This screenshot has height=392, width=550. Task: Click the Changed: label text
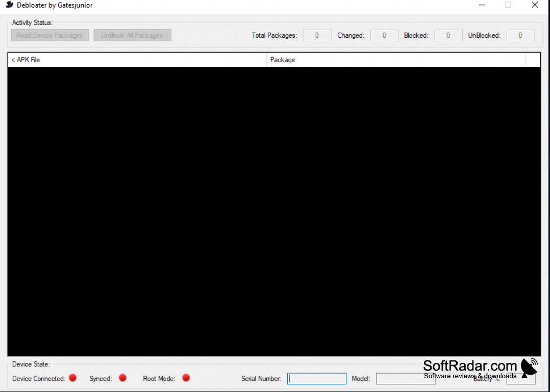pos(351,35)
